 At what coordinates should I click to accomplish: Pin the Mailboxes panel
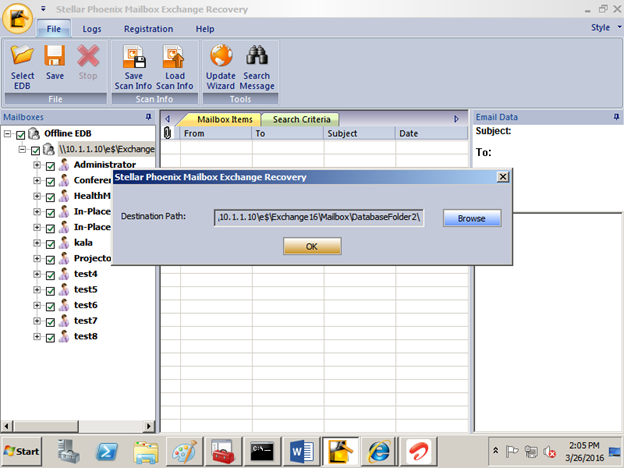(x=148, y=117)
